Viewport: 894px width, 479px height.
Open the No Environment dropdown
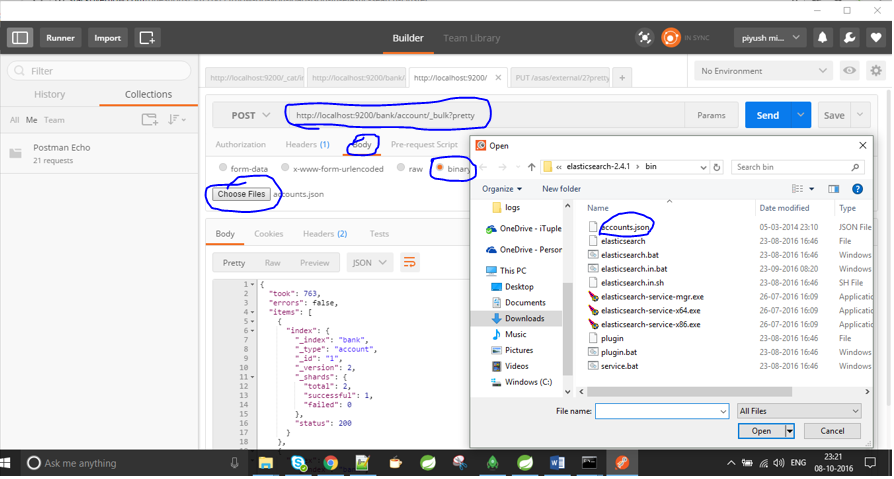click(x=763, y=71)
